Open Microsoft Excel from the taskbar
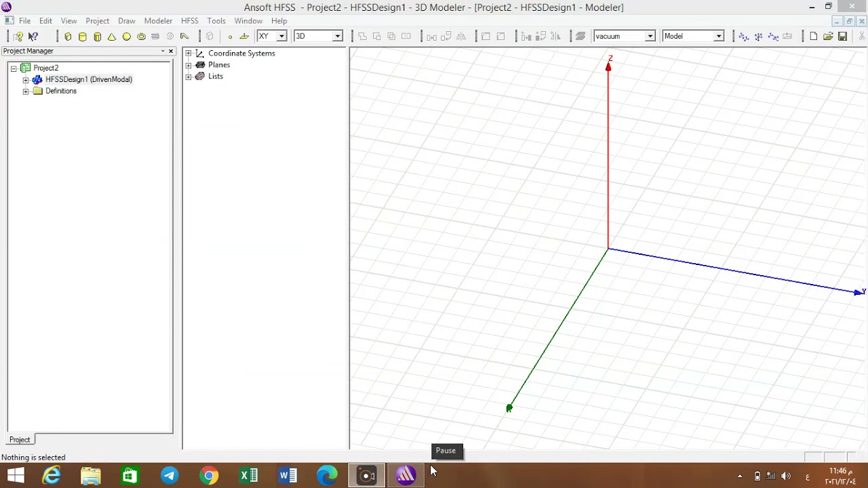Image resolution: width=868 pixels, height=488 pixels. point(248,475)
